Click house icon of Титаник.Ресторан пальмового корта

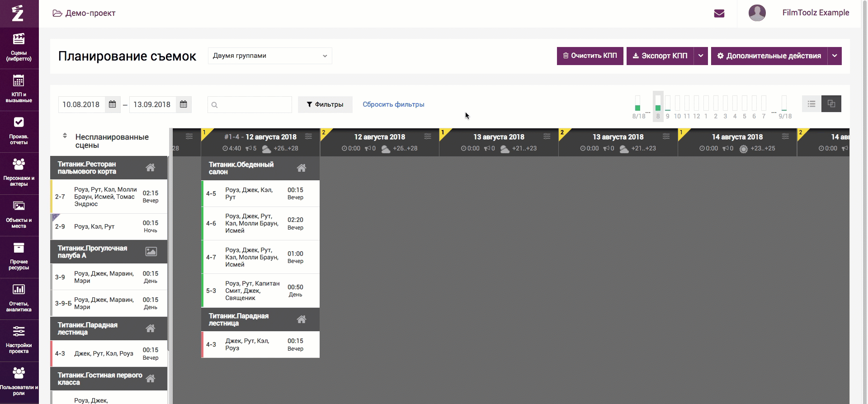pyautogui.click(x=151, y=168)
